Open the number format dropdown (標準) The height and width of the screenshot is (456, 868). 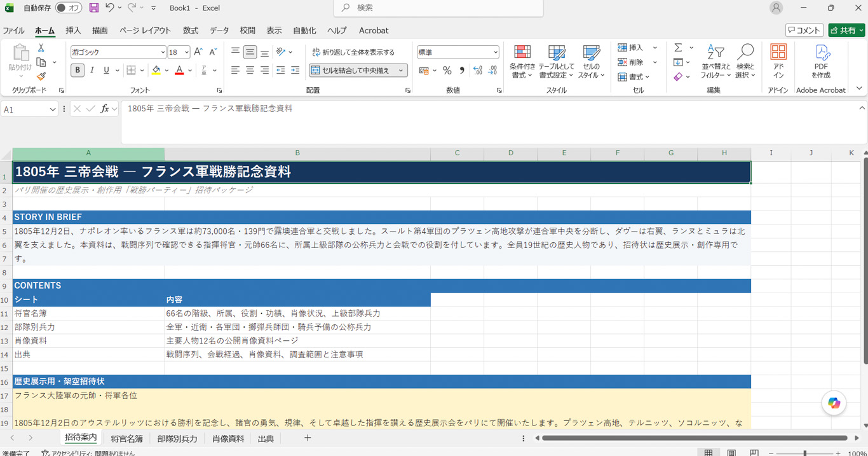pos(495,52)
